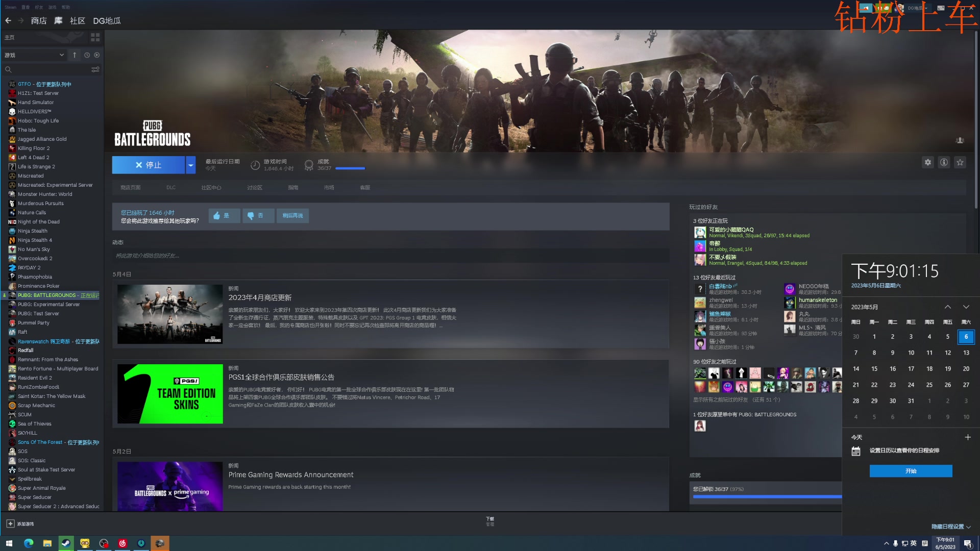
Task: Open DG地瓜 account dropdown at top right
Action: pos(917,8)
